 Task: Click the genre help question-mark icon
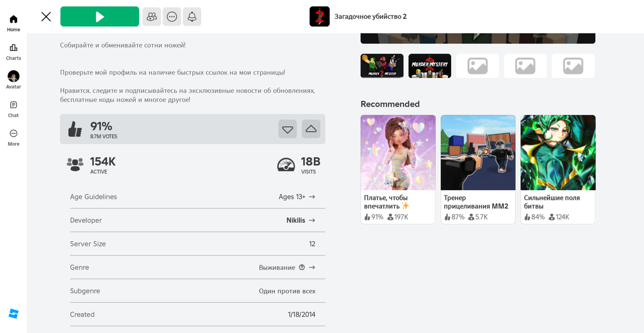point(302,267)
